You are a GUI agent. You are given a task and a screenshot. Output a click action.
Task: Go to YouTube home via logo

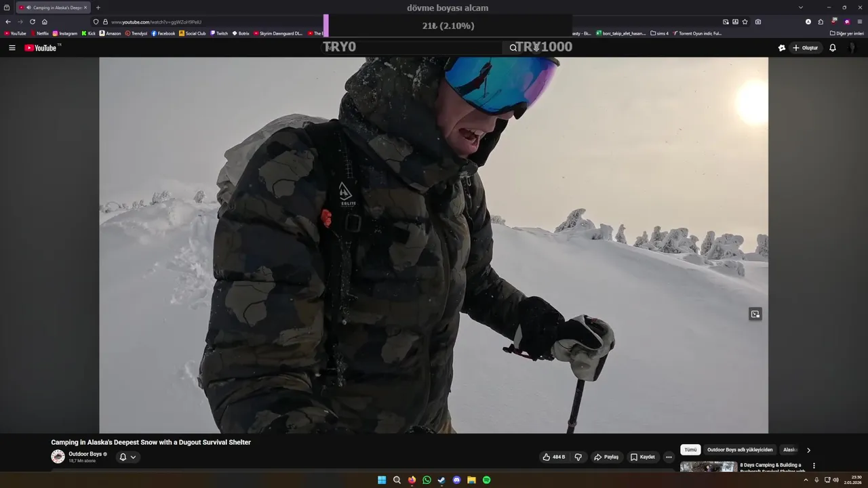41,48
